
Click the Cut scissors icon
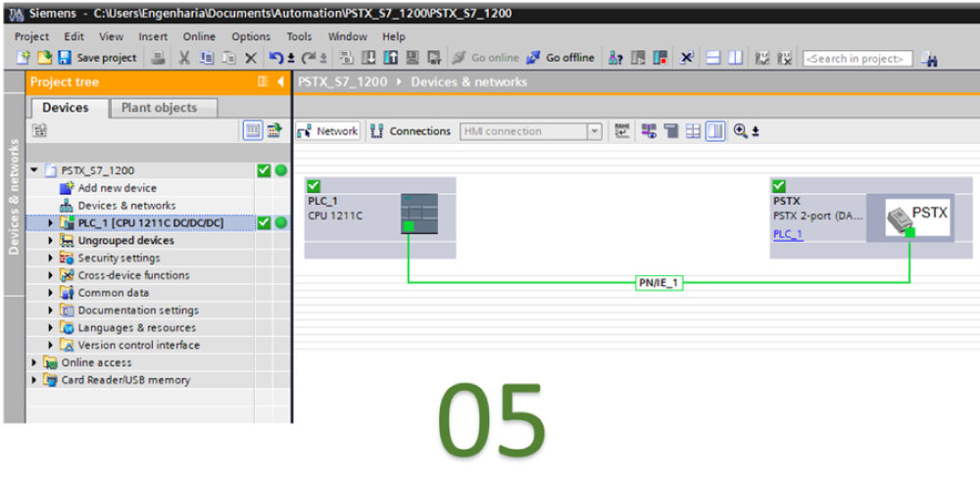coord(184,58)
